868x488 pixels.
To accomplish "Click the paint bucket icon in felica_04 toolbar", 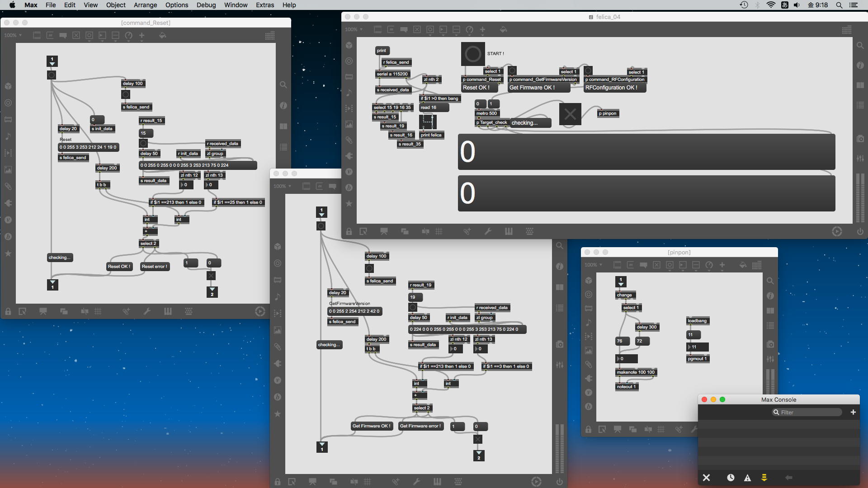I will pos(503,29).
